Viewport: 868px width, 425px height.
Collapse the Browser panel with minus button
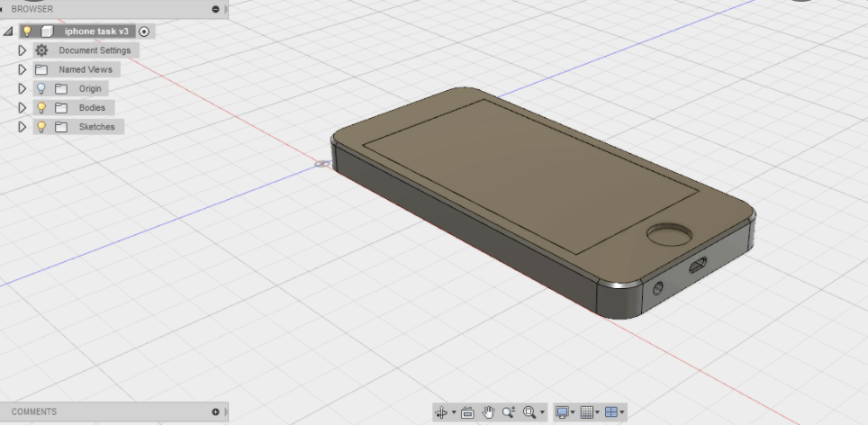click(x=215, y=9)
